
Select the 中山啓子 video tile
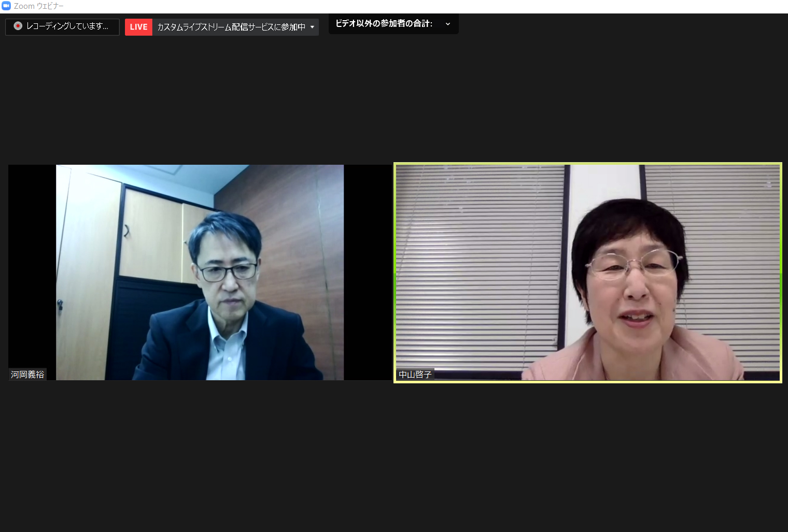(588, 273)
